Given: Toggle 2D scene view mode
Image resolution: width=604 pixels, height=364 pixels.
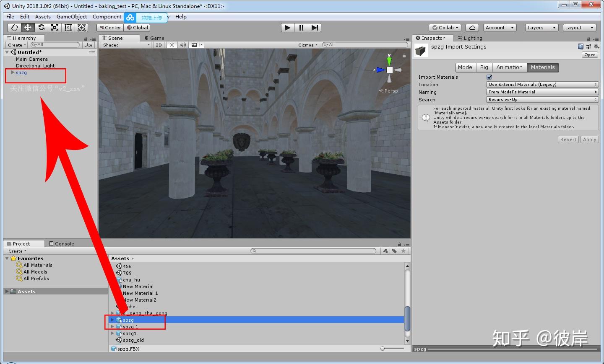Looking at the screenshot, I should (159, 45).
